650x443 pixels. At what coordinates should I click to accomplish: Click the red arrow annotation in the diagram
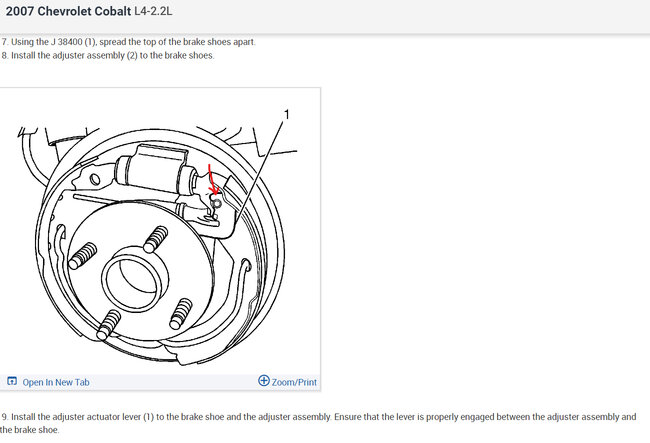[212, 179]
